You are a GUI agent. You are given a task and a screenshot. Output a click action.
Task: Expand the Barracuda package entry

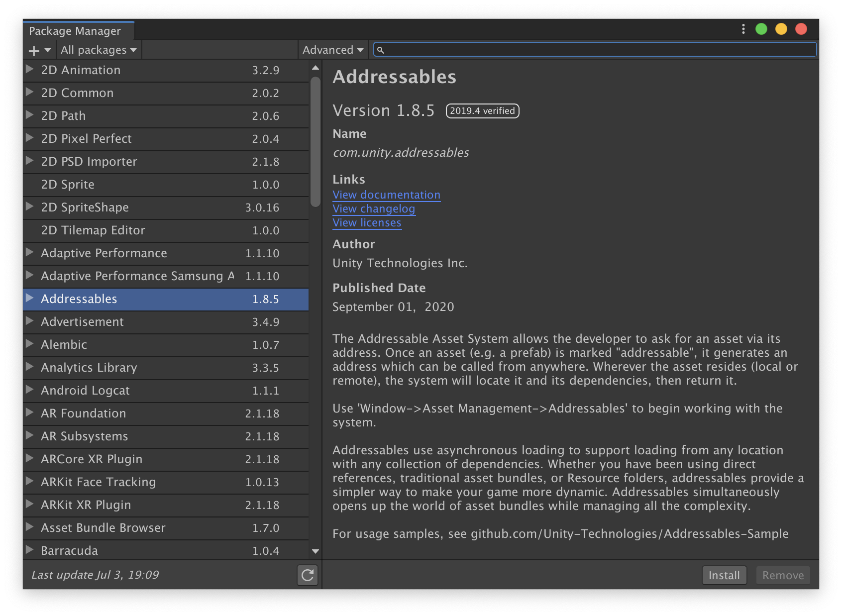coord(29,551)
